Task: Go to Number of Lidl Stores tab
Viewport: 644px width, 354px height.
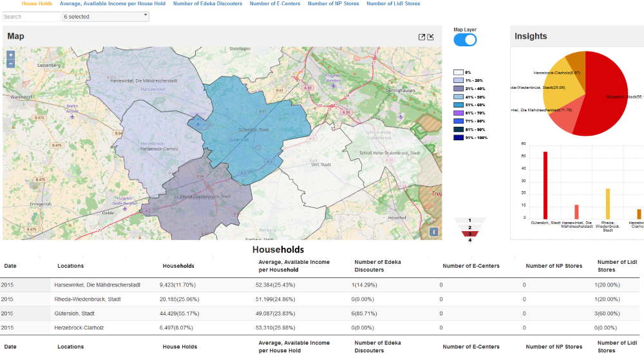Action: point(393,4)
